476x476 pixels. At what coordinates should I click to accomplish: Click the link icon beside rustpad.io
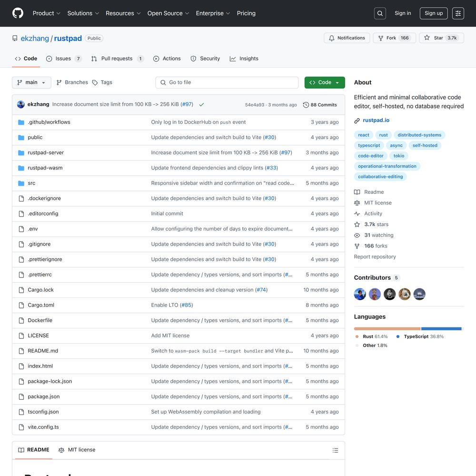tap(357, 120)
